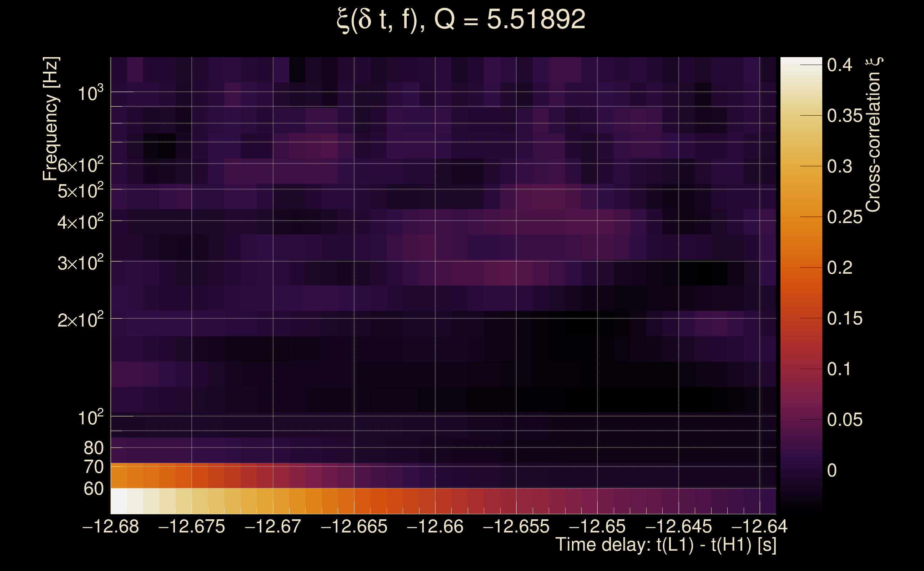Click the 0.4 mark on the colorbar
This screenshot has width=924, height=571.
[x=839, y=65]
